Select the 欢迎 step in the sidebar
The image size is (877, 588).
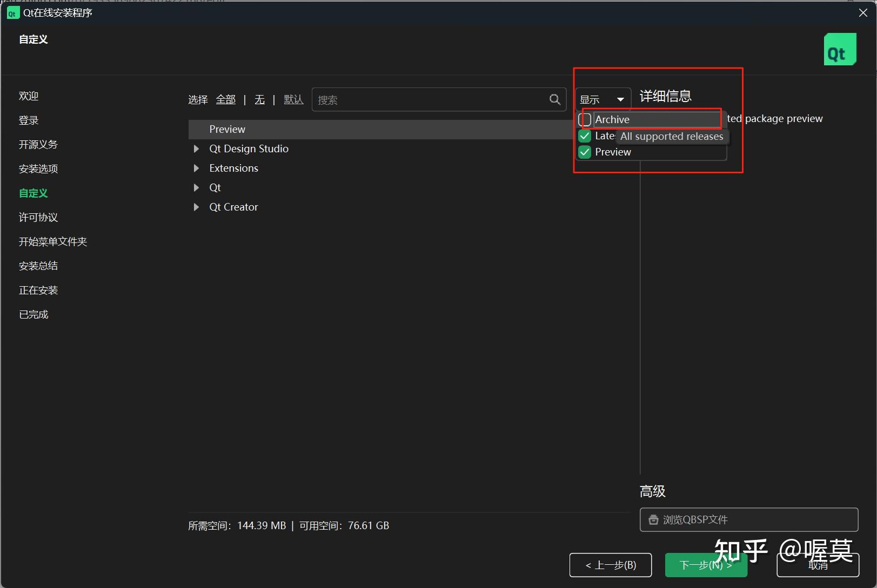coord(29,96)
